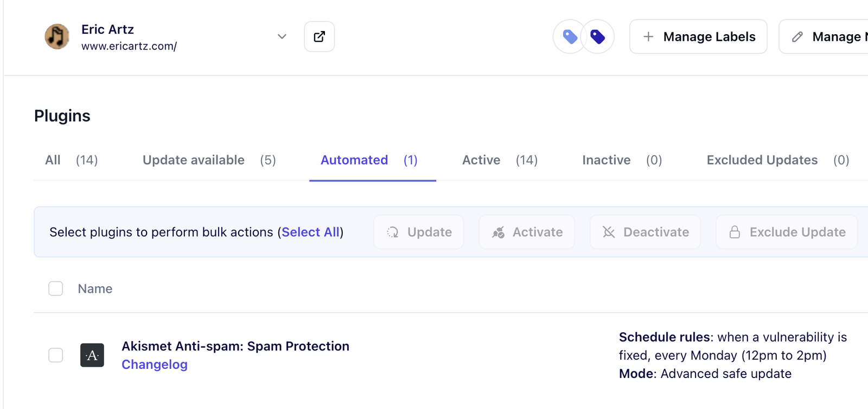Click the Mode: Advanced safe update text
Viewport: 868px width, 409px height.
pyautogui.click(x=705, y=374)
